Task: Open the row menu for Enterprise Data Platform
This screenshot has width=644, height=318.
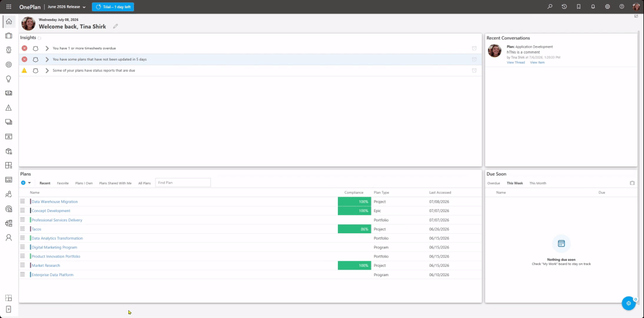Action: click(22, 274)
